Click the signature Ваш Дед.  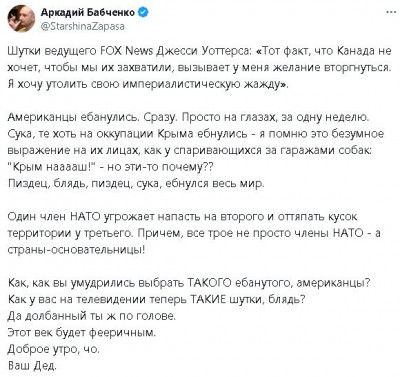[32, 366]
